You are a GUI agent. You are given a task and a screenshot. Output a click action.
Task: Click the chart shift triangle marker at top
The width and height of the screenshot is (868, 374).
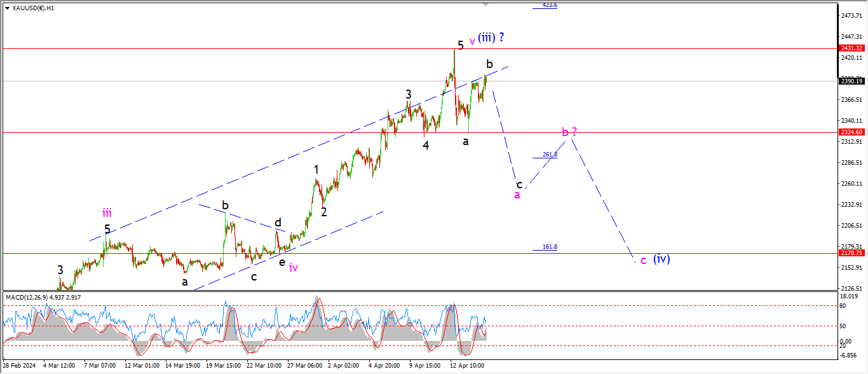pos(486,4)
